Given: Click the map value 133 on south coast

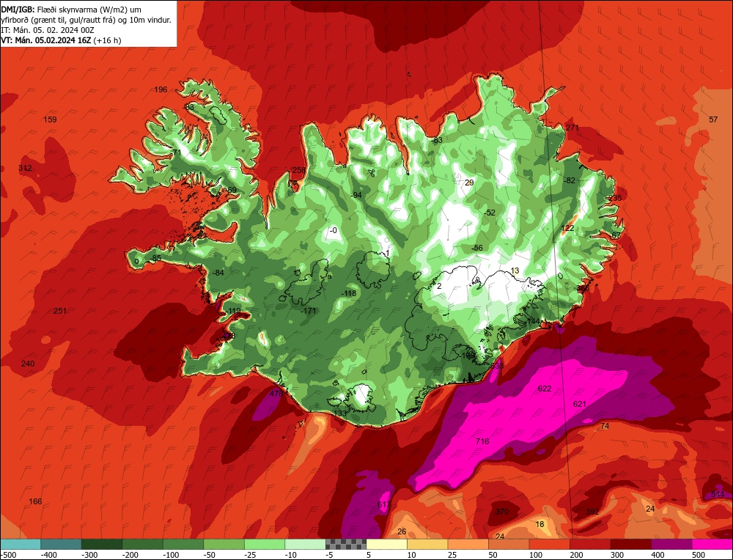Looking at the screenshot, I should click(x=340, y=413).
